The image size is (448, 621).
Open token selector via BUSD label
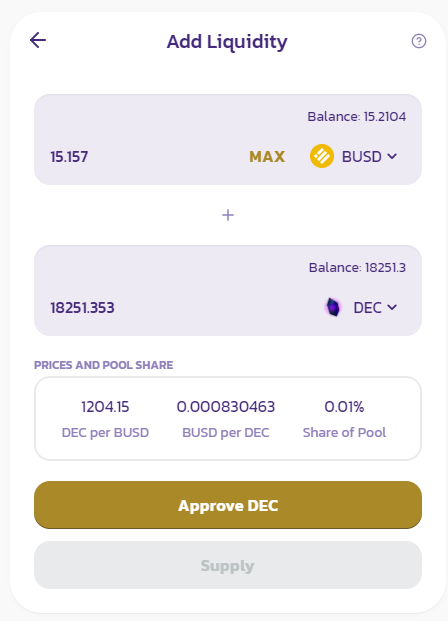coord(361,156)
